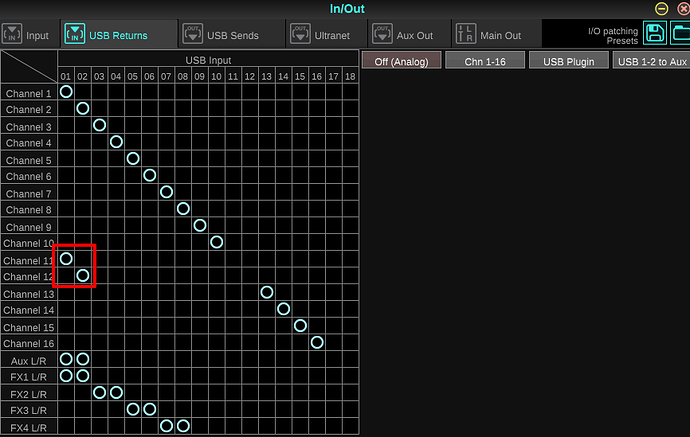Toggle Channel 16 patch at USB input 16

317,342
